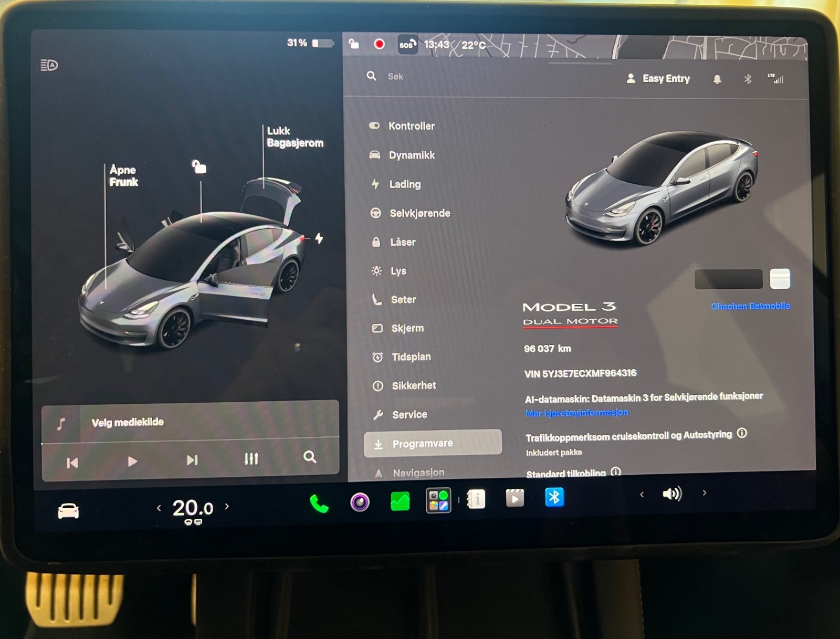Open the Lading charging menu
Screen dimensions: 840x639
point(396,184)
